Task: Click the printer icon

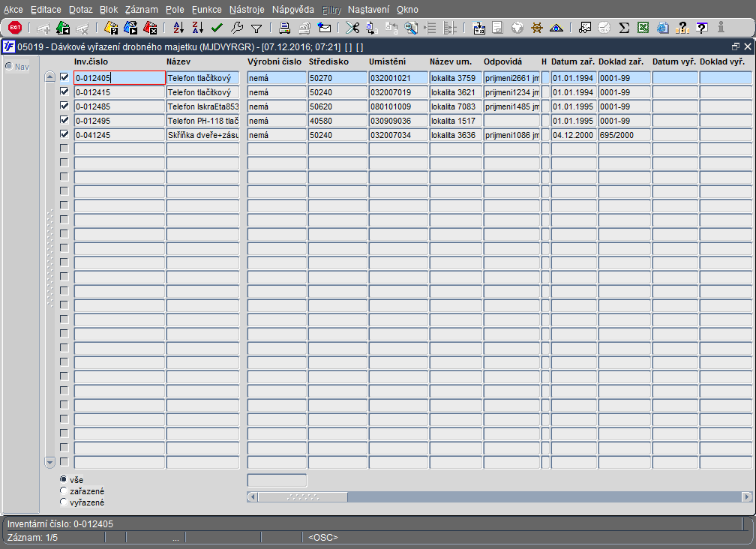Action: click(284, 28)
